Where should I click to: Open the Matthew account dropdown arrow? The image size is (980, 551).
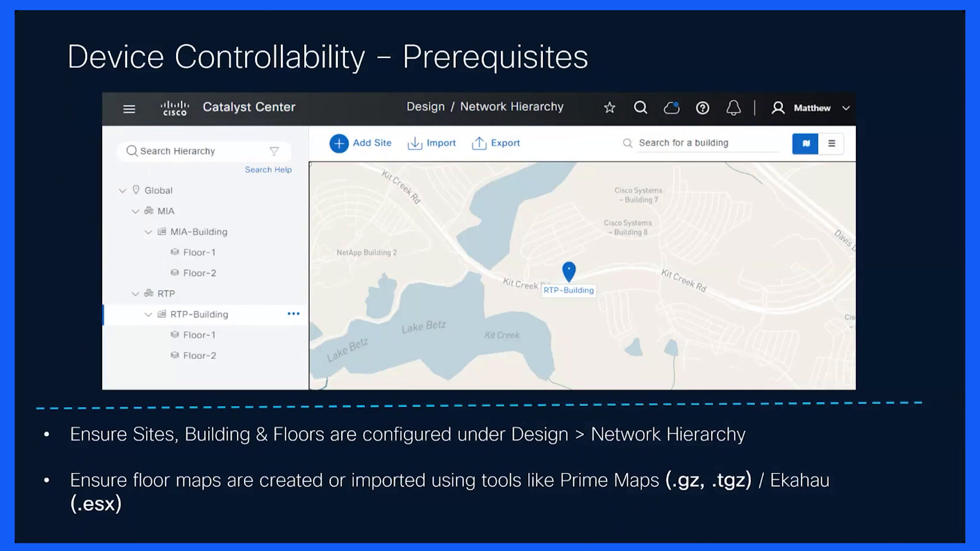pos(846,108)
